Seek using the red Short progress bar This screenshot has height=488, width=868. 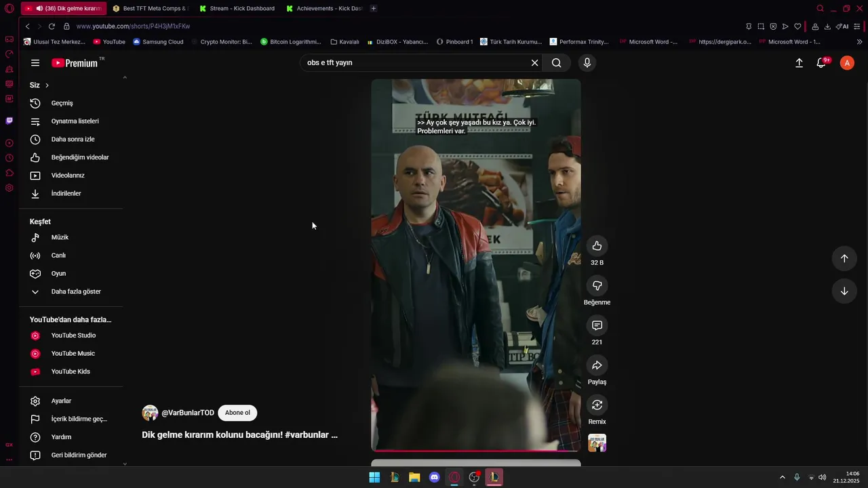point(476,450)
